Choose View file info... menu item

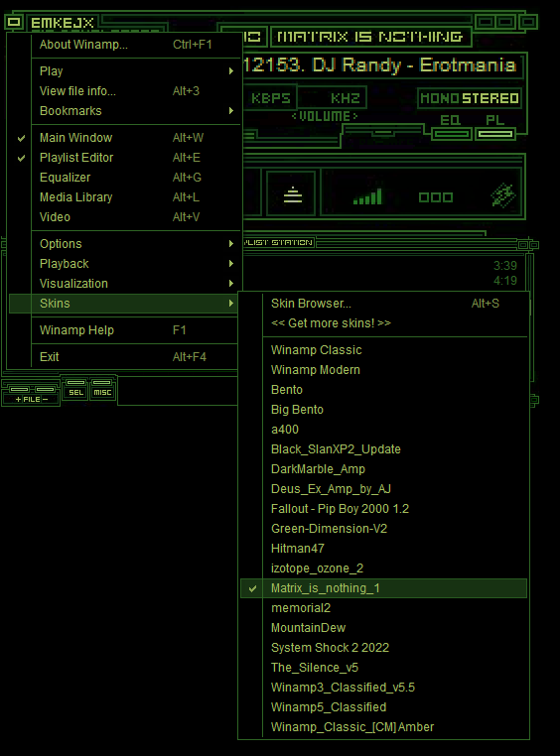coord(123,91)
